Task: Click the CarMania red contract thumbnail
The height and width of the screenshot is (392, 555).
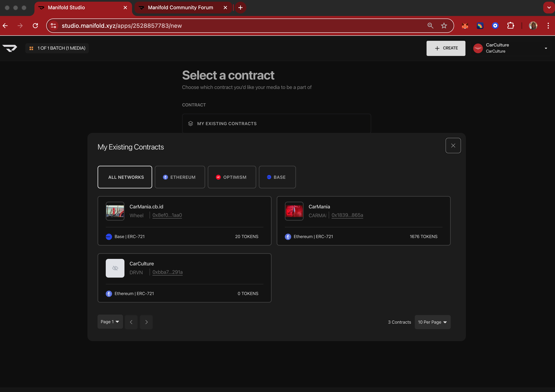Action: click(294, 211)
